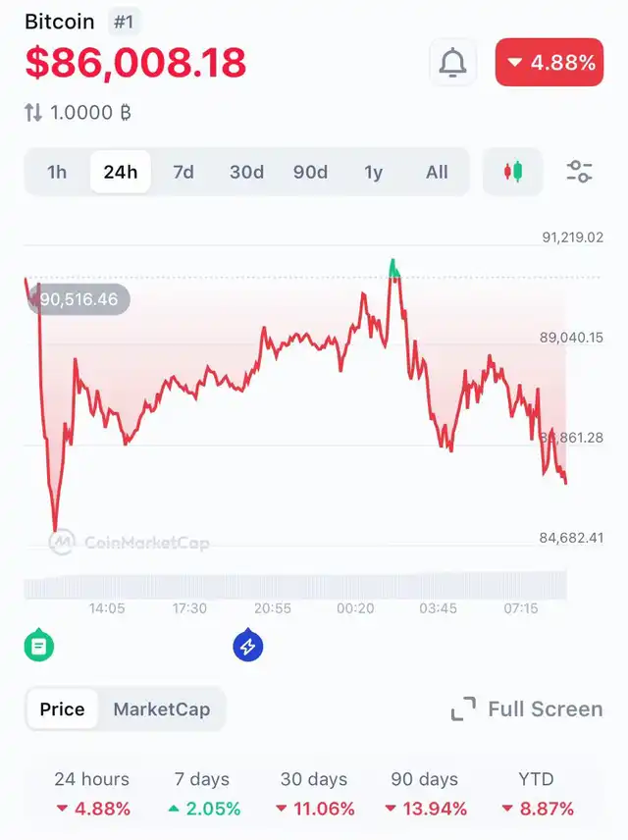The width and height of the screenshot is (628, 840).
Task: Tap the $86,008.18 Bitcoin price
Action: 135,63
